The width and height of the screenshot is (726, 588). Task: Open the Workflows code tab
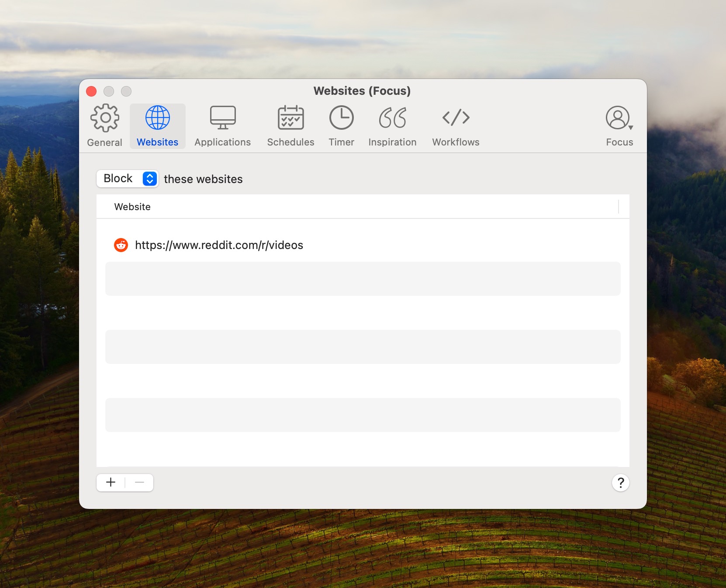coord(456,126)
